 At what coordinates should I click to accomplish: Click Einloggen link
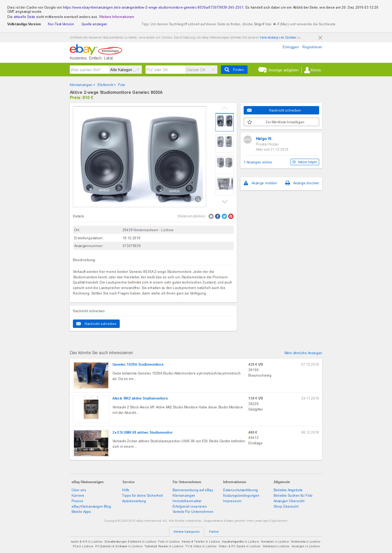[x=291, y=47]
